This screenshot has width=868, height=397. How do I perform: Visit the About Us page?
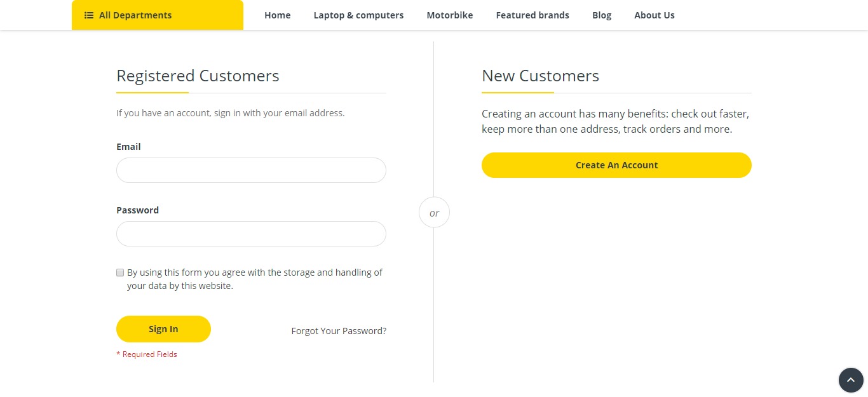654,15
